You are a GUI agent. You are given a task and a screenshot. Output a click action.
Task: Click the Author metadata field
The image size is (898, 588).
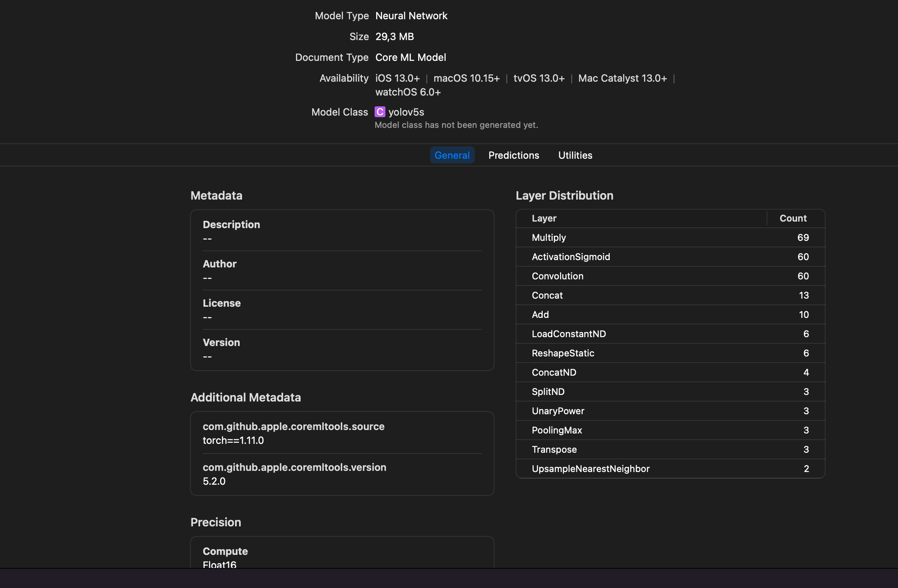pos(341,270)
